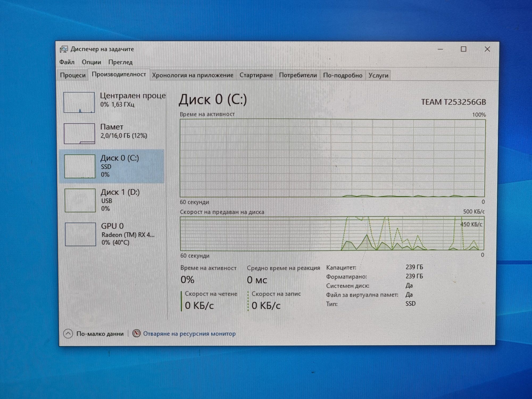Select the Диск 0 (C:) thumbnail graph
The image size is (532, 399).
(x=80, y=166)
